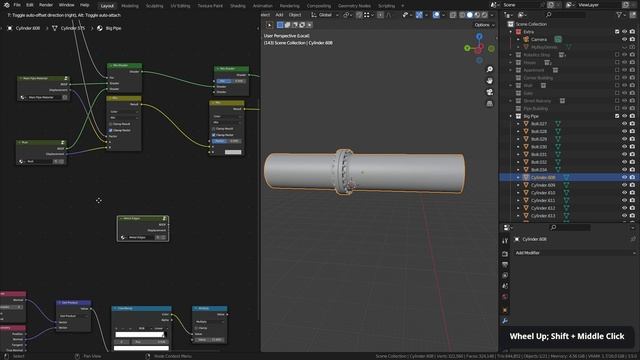Image resolution: width=640 pixels, height=360 pixels.
Task: Open the Add Modifier dropdown
Action: pos(575,253)
